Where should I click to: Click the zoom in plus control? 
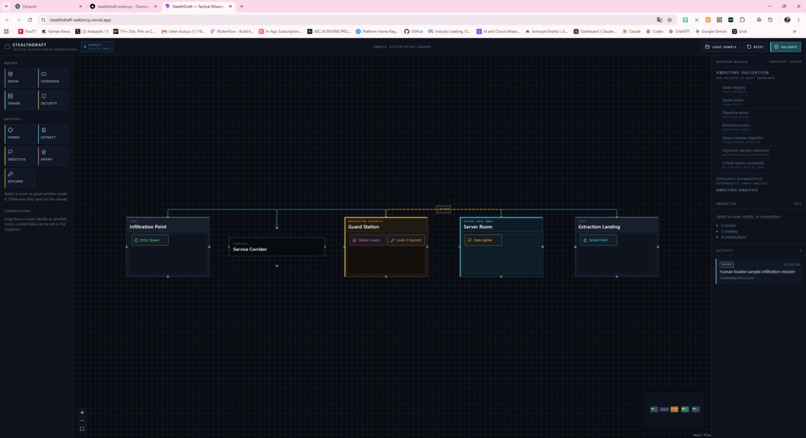coord(82,412)
